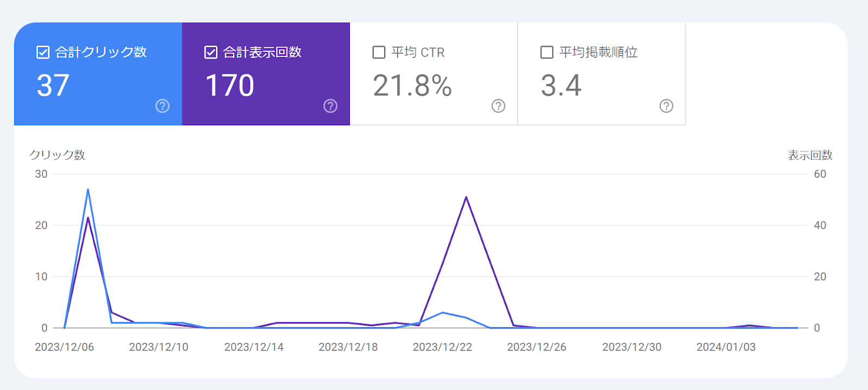Click the total clicks value 37
Image resolution: width=868 pixels, height=390 pixels.
tap(53, 86)
